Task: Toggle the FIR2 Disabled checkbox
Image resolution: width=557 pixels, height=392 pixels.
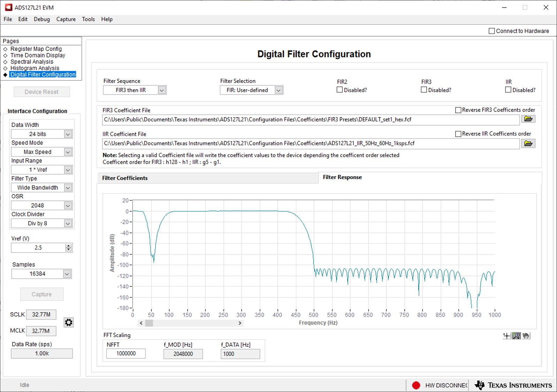Action: point(339,90)
